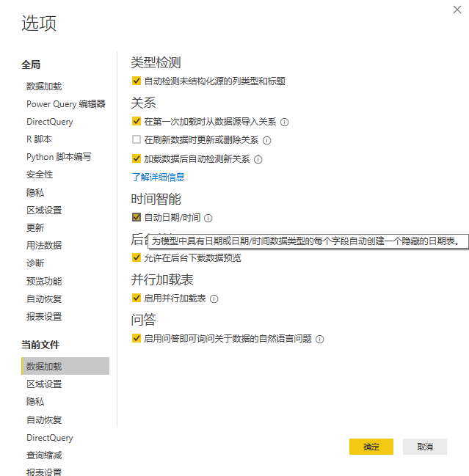Select 隐私 under 全局
This screenshot has width=469, height=476.
pyautogui.click(x=35, y=192)
